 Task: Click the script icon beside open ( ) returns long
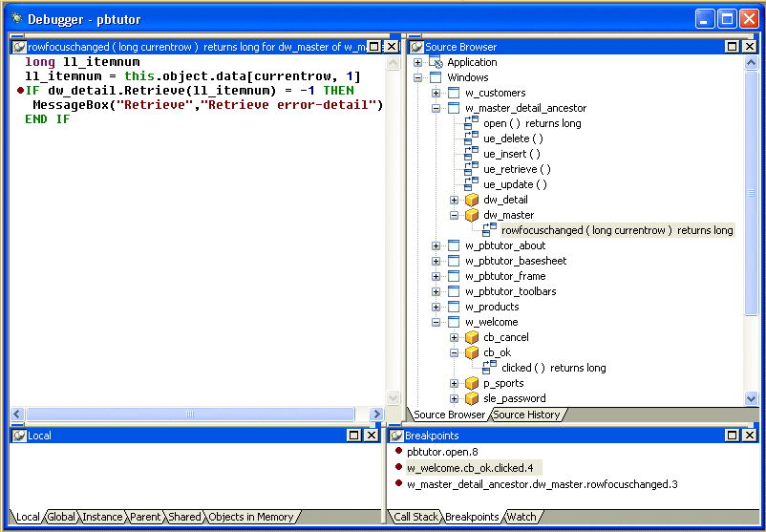coord(472,123)
